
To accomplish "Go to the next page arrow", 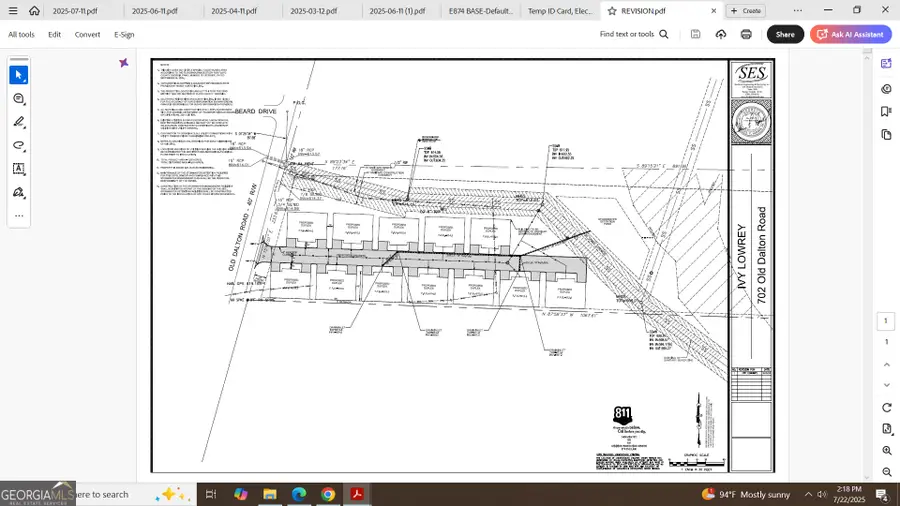I will click(x=886, y=385).
